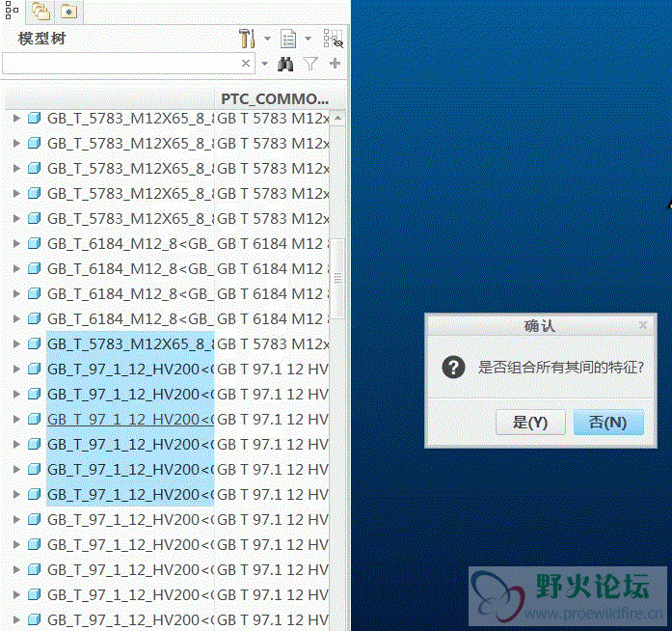Toggle the show/hide tree items eye icon
Image resolution: width=672 pixels, height=631 pixels.
333,39
